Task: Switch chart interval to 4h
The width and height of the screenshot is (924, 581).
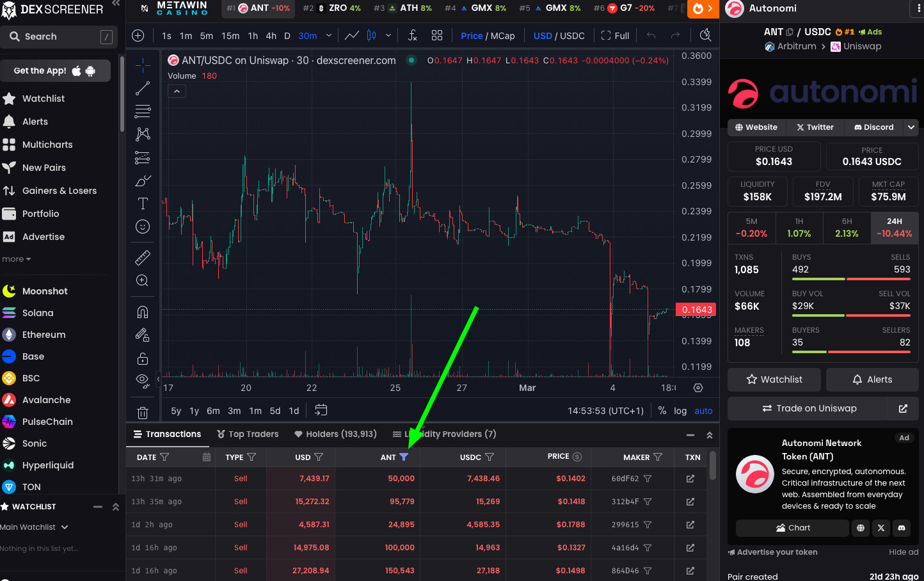Action: coord(271,36)
